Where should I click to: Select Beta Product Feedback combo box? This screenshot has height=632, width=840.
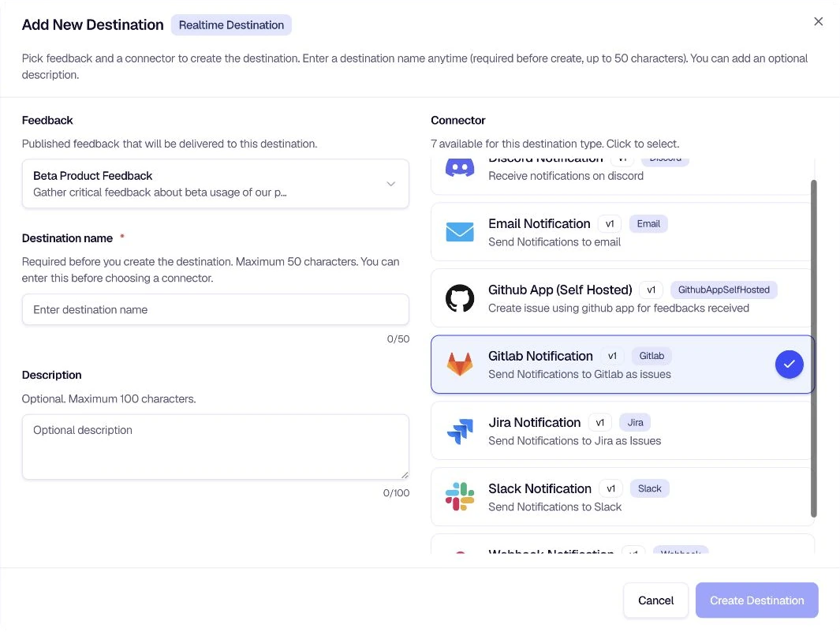point(215,184)
